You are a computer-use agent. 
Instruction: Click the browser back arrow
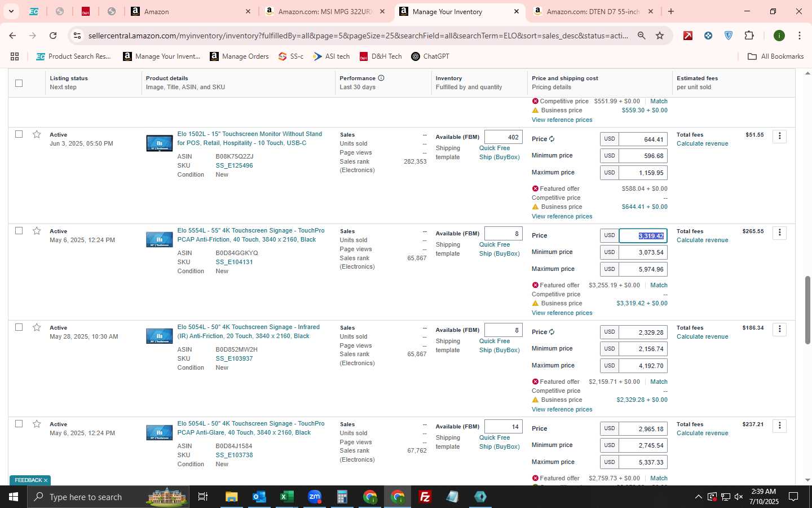12,36
